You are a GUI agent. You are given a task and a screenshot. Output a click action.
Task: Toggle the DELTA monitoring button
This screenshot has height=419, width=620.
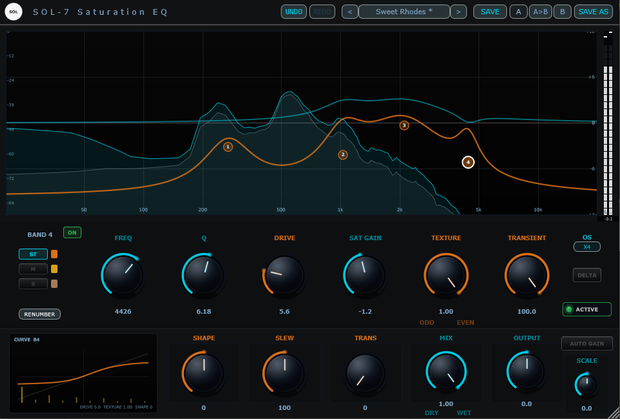click(587, 275)
